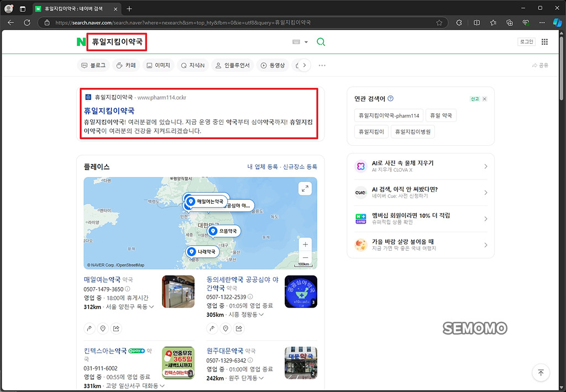Open the 원주대문약국 listing link

coord(225,351)
